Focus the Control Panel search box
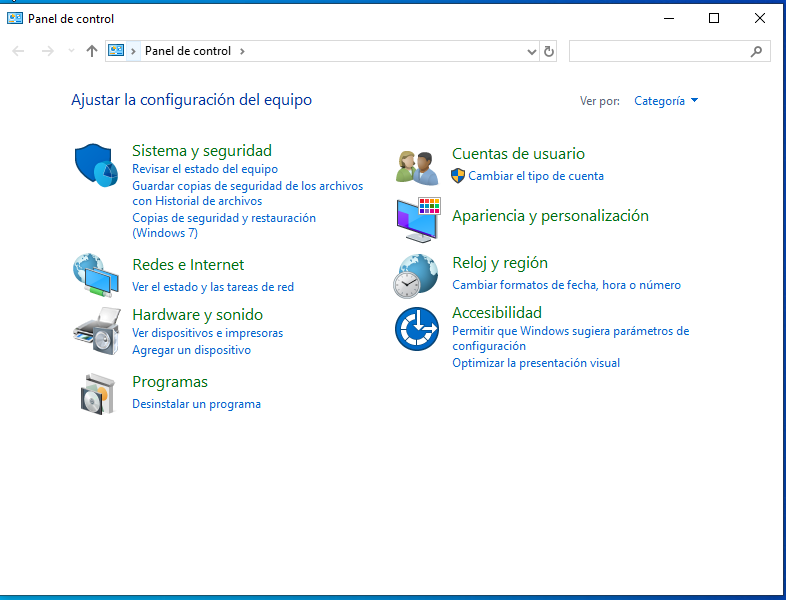Image resolution: width=786 pixels, height=600 pixels. pyautogui.click(x=669, y=51)
